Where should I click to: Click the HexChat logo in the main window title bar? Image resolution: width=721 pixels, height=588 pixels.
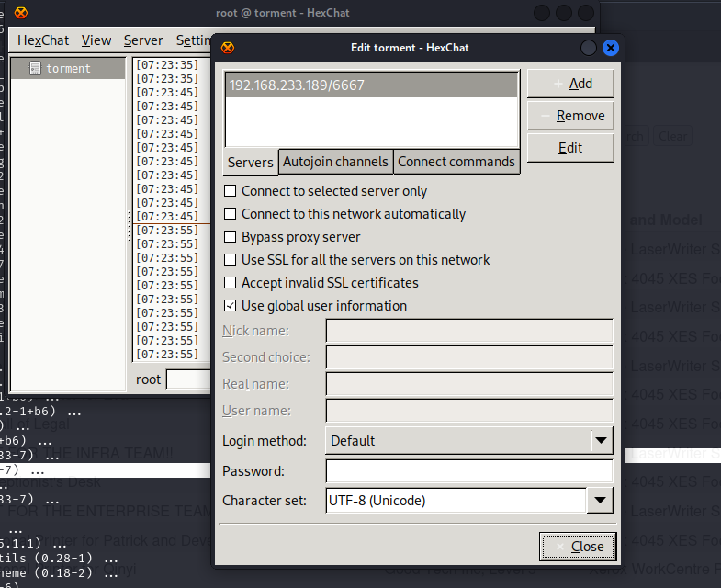pos(21,13)
